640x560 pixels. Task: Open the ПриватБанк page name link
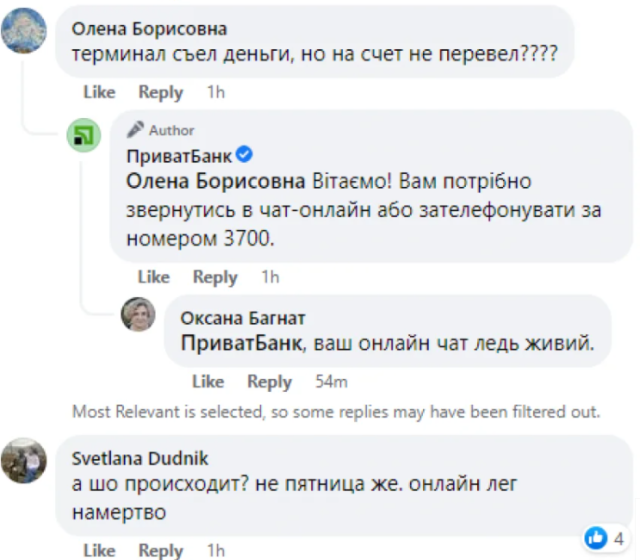pos(179,156)
